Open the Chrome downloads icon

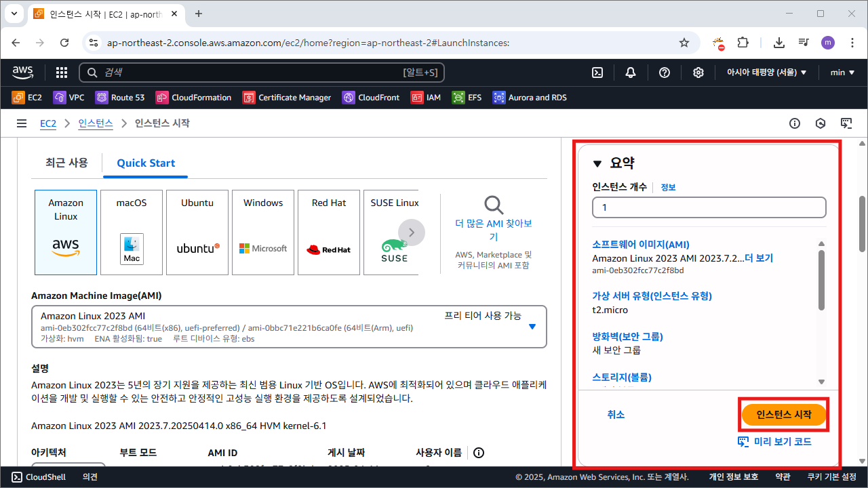pos(779,43)
